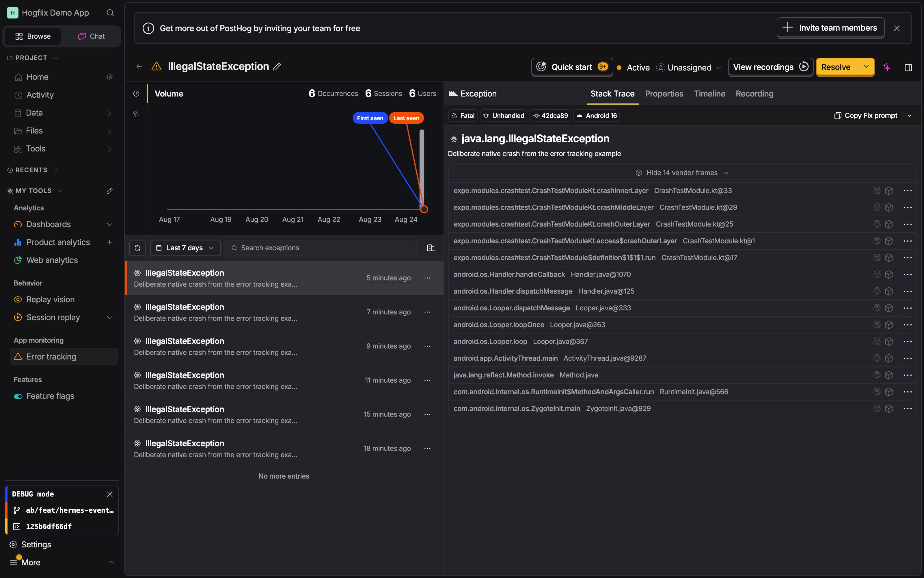Switch to the Timeline tab

[x=709, y=94]
